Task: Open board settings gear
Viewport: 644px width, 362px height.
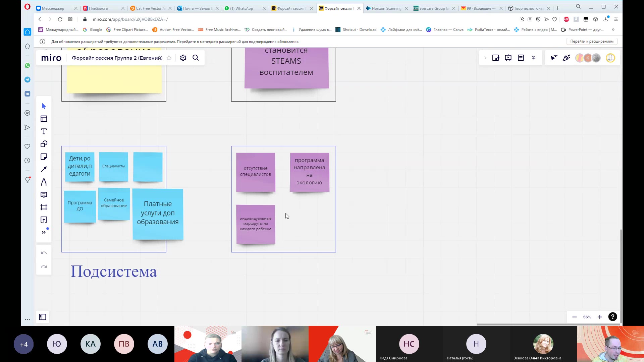Action: 183,58
